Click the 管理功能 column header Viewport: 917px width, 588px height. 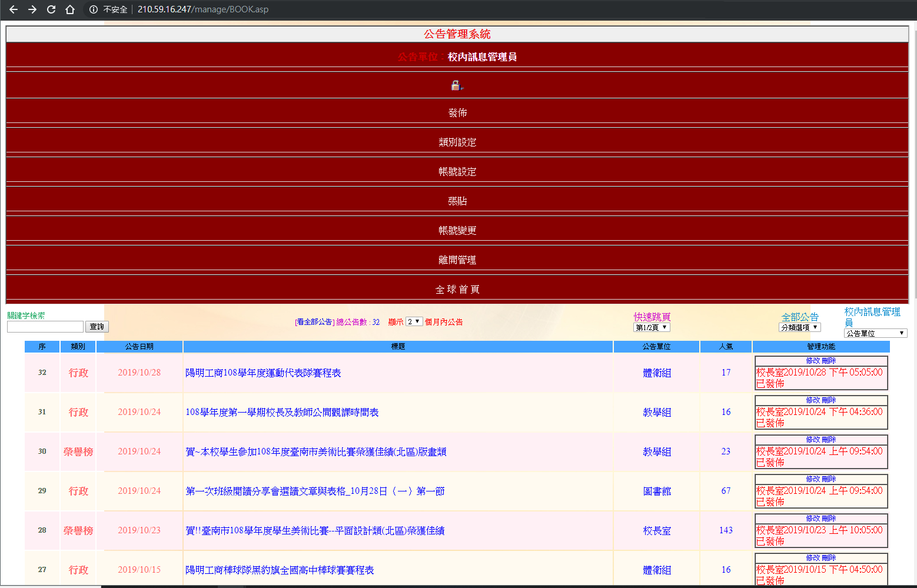[x=821, y=347]
